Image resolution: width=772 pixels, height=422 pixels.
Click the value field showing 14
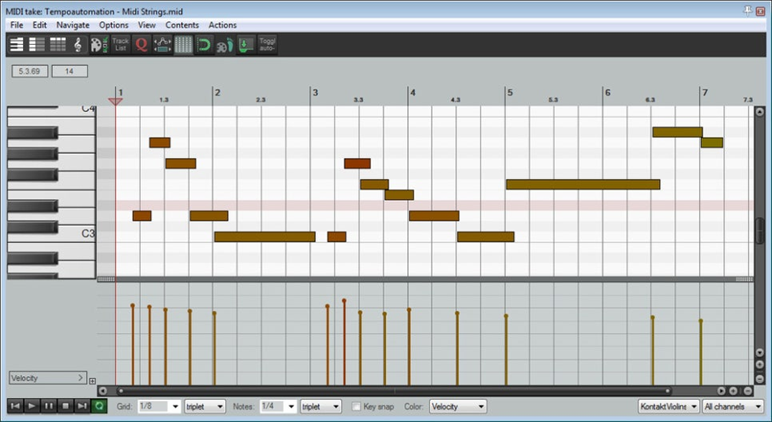click(x=69, y=71)
